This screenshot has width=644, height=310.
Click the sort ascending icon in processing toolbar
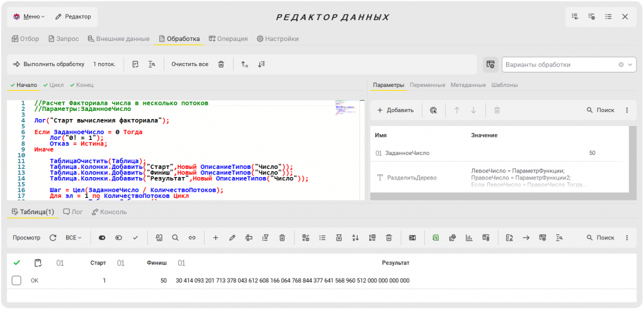tap(244, 64)
